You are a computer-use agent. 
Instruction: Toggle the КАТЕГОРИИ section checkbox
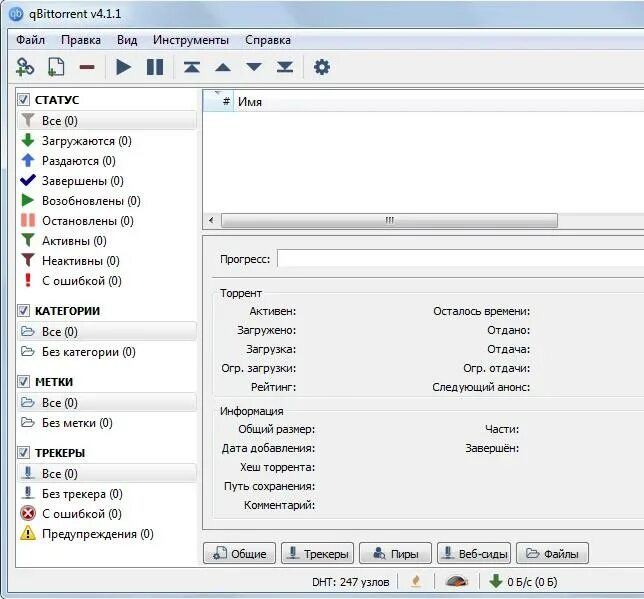pyautogui.click(x=23, y=311)
